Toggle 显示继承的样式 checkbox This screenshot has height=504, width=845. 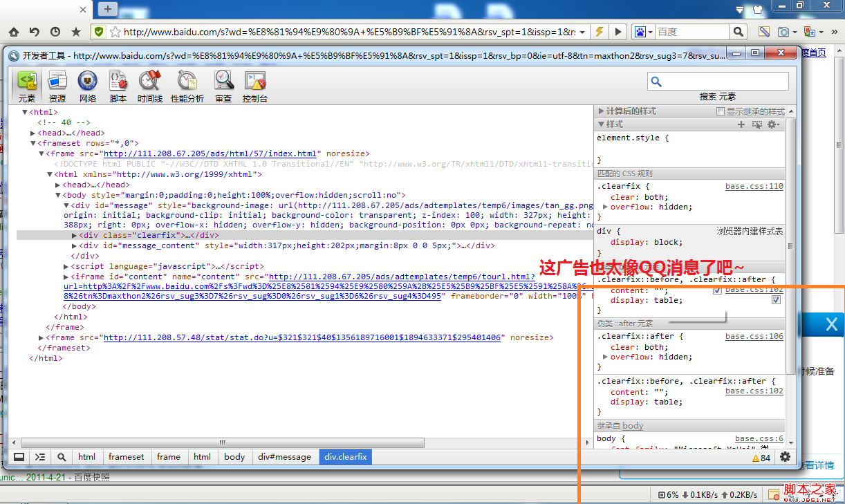(721, 111)
